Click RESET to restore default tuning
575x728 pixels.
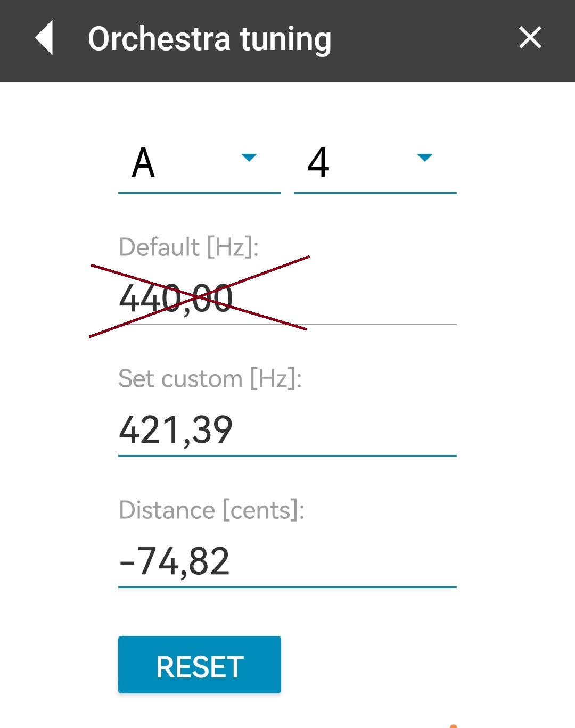click(x=199, y=664)
